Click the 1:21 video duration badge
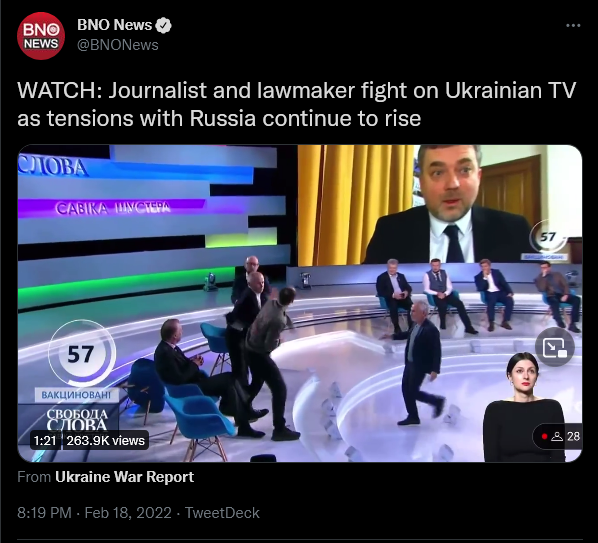598x543 pixels. click(45, 440)
